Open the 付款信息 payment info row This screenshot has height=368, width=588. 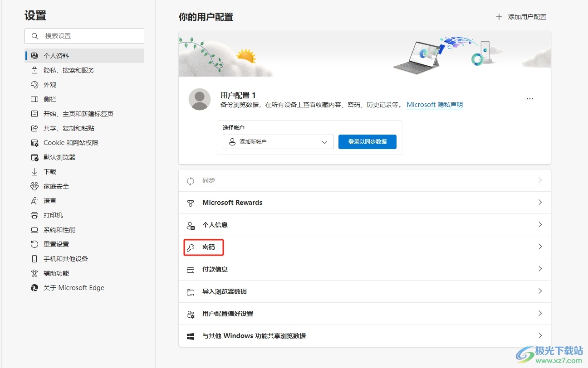(365, 269)
